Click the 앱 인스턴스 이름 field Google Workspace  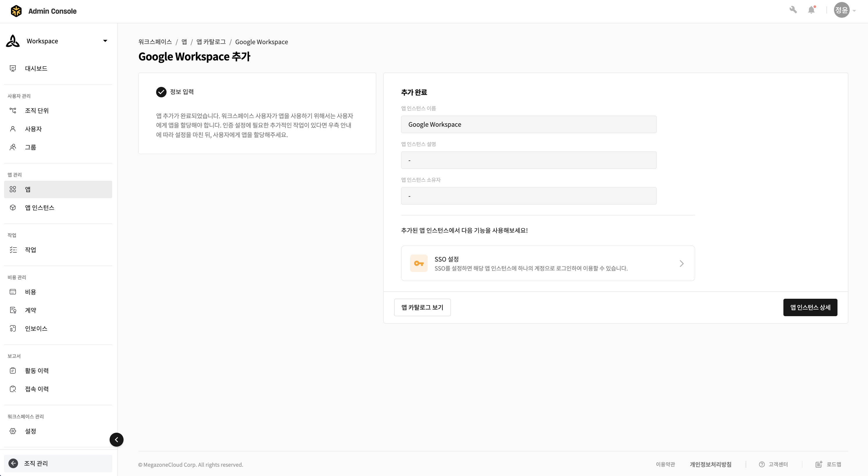529,124
